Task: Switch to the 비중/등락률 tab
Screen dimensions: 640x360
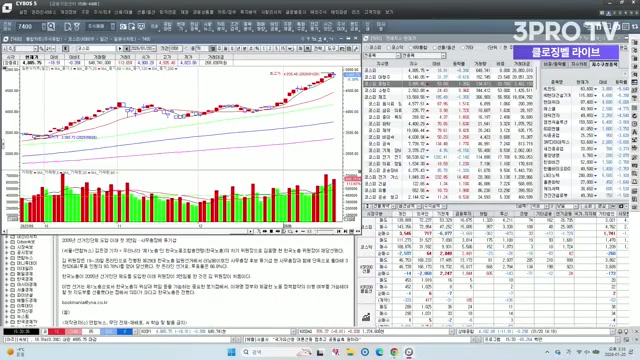Action: point(555,64)
